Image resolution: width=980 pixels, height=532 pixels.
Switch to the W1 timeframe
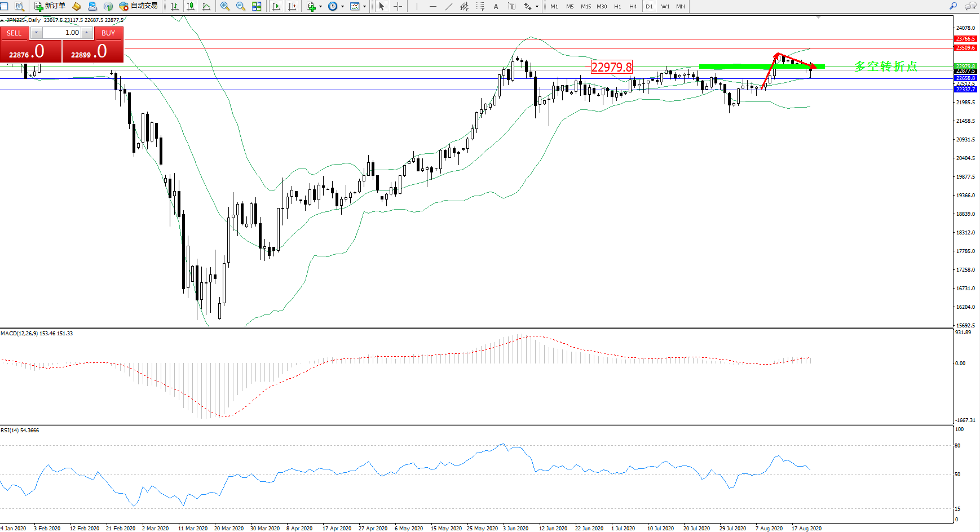coord(665,6)
